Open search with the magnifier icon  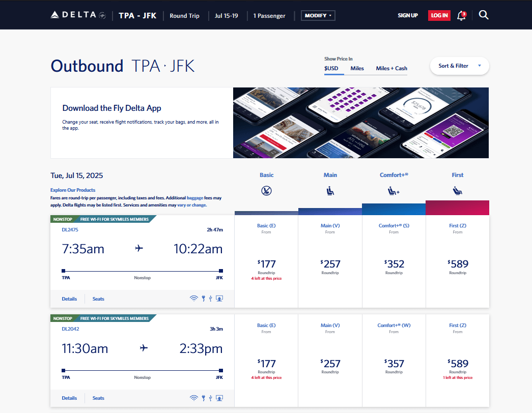coord(484,15)
